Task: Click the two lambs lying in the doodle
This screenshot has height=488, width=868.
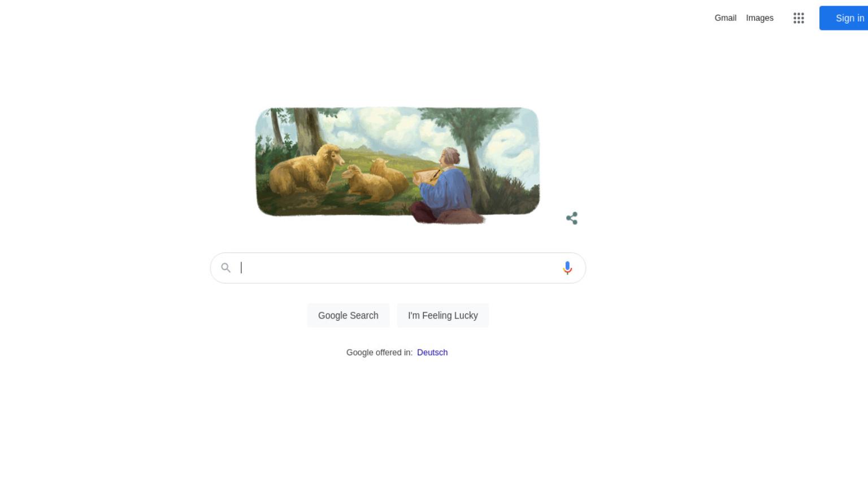Action: click(x=375, y=181)
